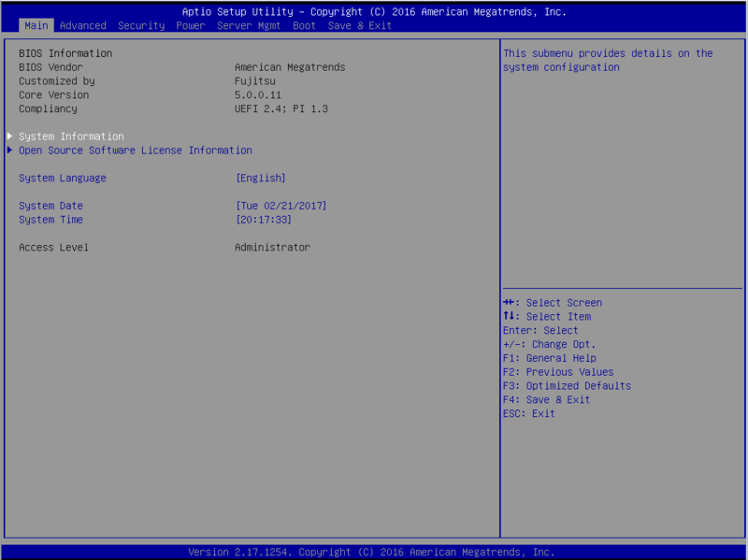Screen dimensions: 748x560
Task: Click the System Language label
Action: tap(63, 178)
